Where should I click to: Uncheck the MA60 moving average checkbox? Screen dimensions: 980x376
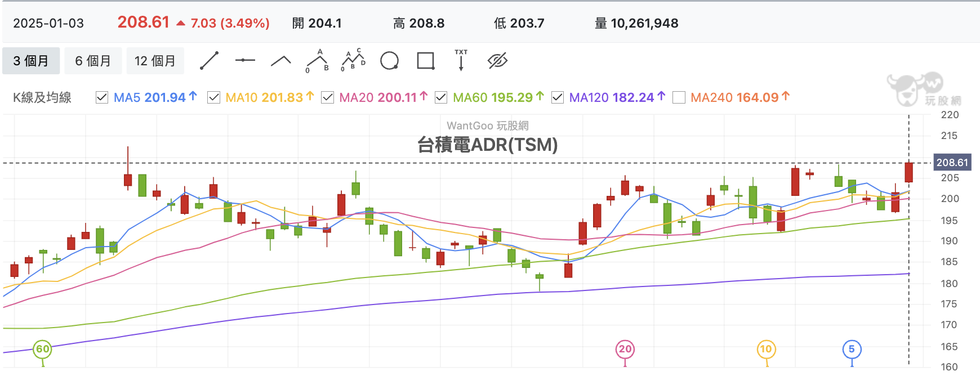[441, 98]
